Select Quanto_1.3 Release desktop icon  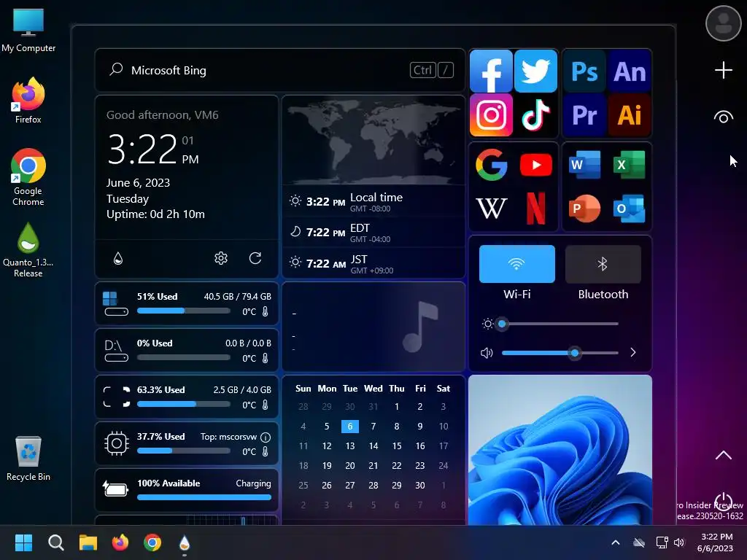pos(28,250)
